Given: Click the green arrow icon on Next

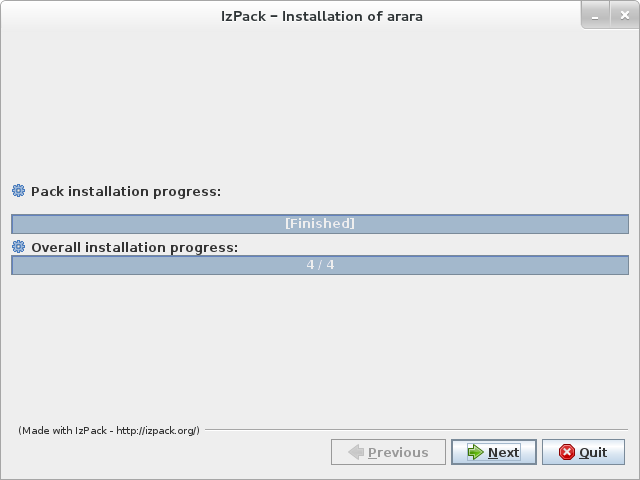Looking at the screenshot, I should (x=475, y=452).
